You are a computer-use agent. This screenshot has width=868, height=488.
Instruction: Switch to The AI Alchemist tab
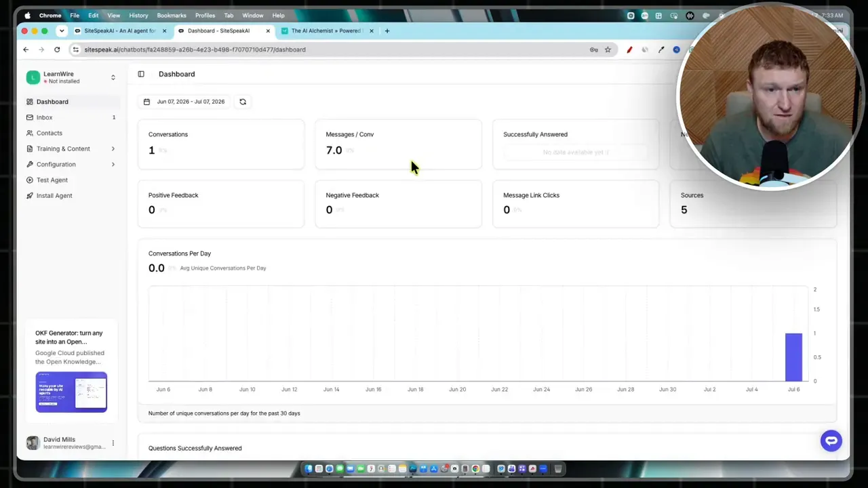[x=327, y=30]
